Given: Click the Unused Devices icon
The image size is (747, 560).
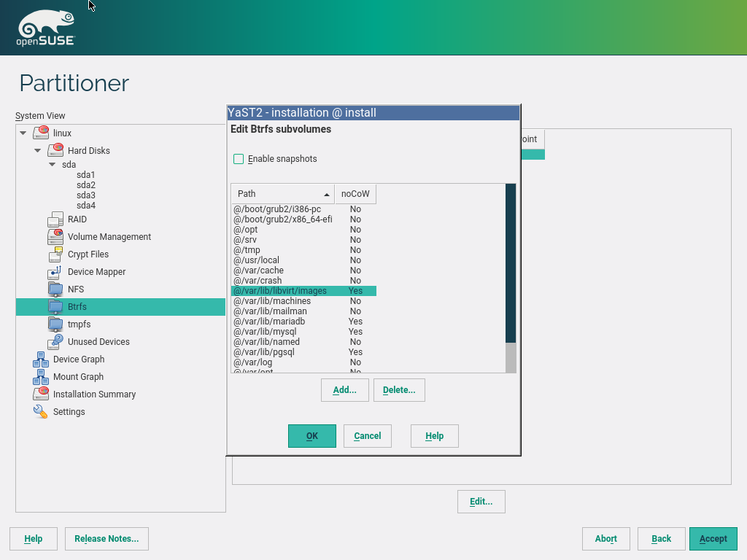Looking at the screenshot, I should (x=55, y=342).
